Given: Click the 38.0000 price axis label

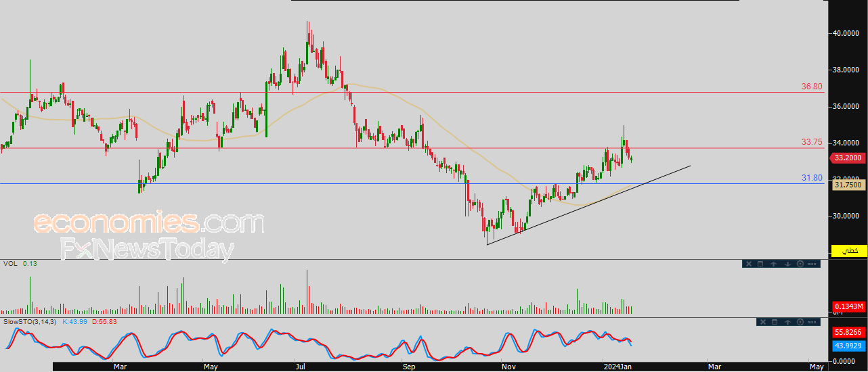Looking at the screenshot, I should point(846,70).
